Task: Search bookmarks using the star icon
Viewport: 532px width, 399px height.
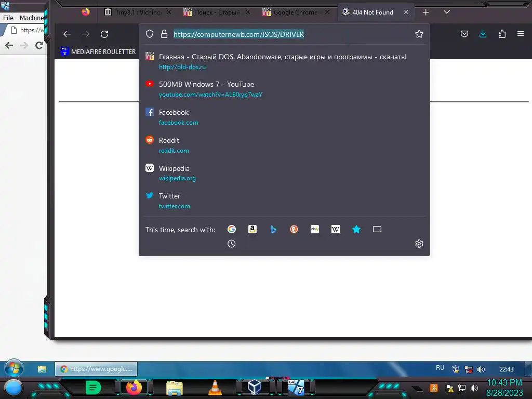Action: point(356,229)
